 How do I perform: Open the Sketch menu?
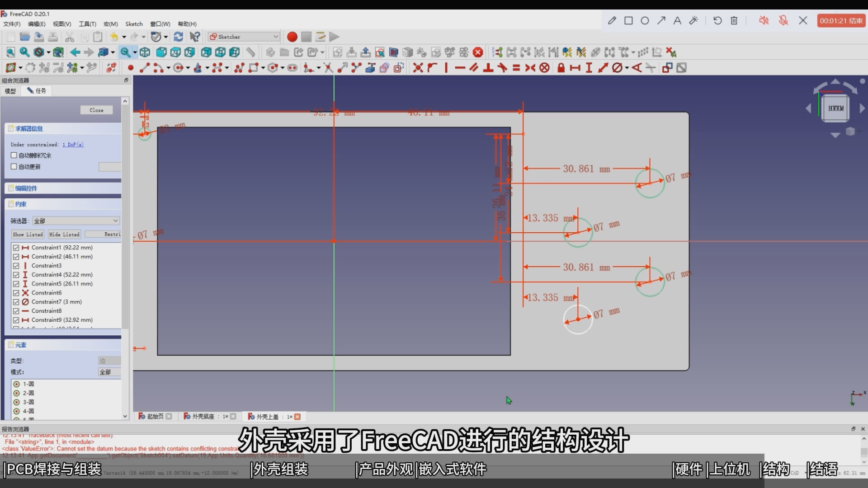134,24
